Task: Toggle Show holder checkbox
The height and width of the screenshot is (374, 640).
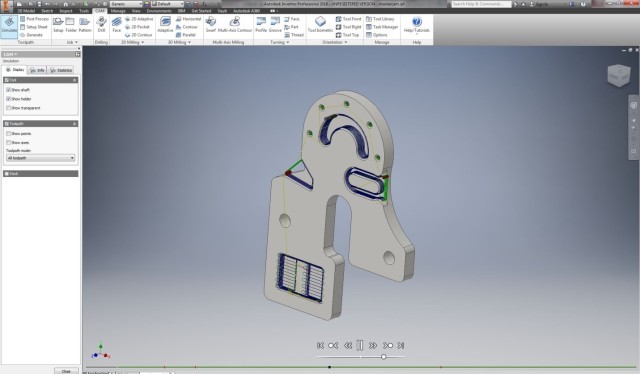Action: [x=9, y=99]
